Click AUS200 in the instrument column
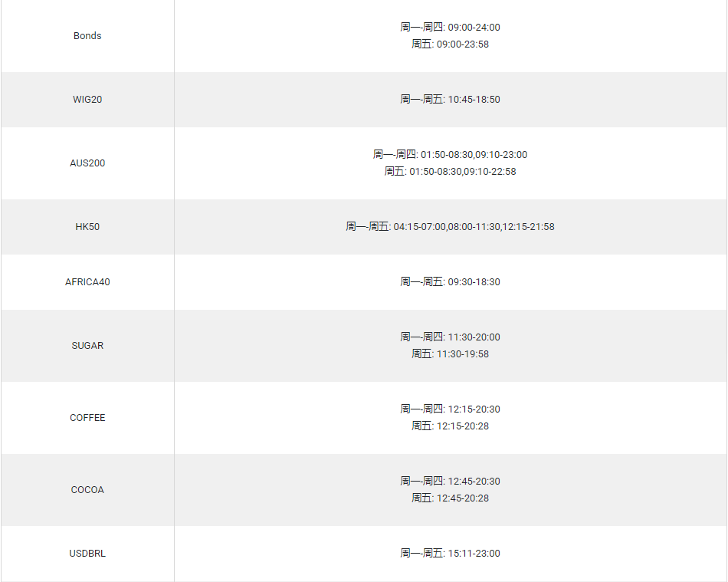The width and height of the screenshot is (728, 582). pos(87,163)
